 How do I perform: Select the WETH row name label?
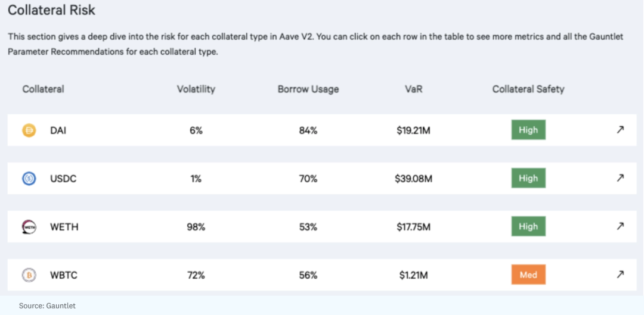pos(64,227)
